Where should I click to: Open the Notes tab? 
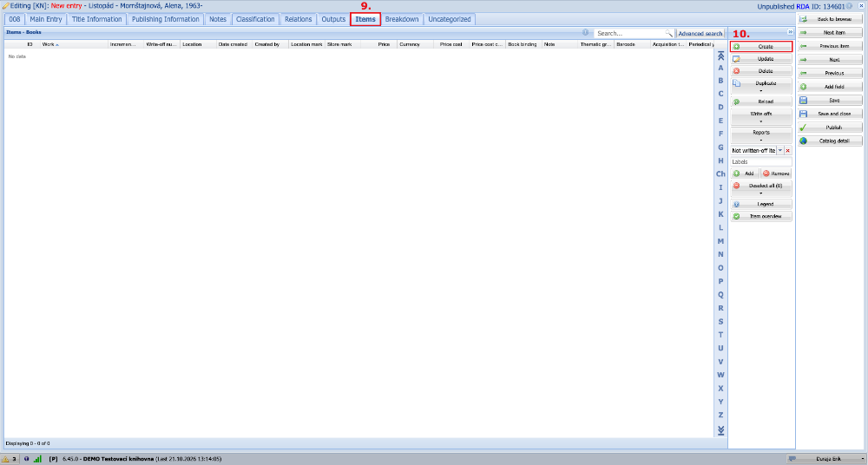(218, 19)
